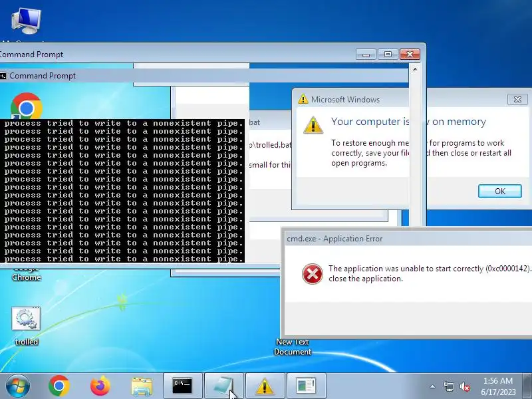
Task: Select the New Text Document desktop label
Action: point(293,346)
